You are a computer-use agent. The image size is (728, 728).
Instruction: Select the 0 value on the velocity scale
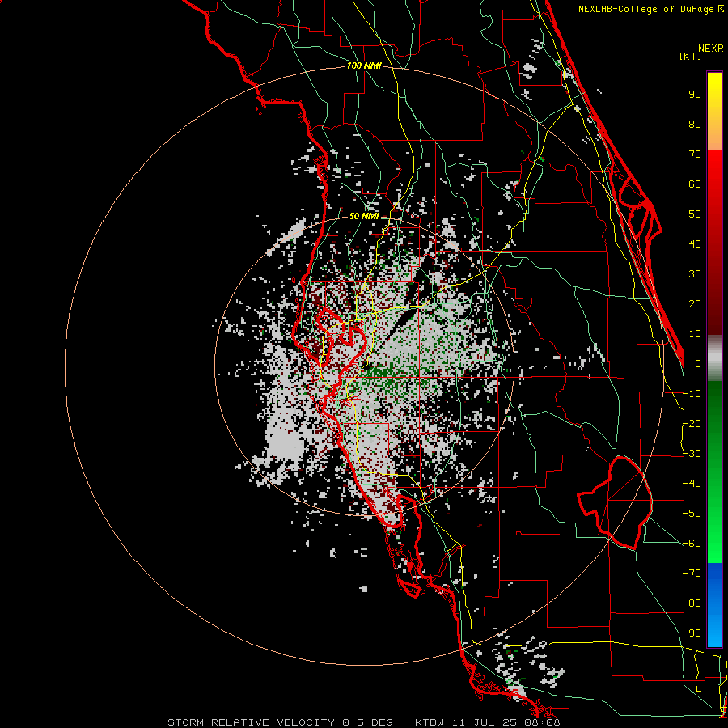[x=698, y=363]
